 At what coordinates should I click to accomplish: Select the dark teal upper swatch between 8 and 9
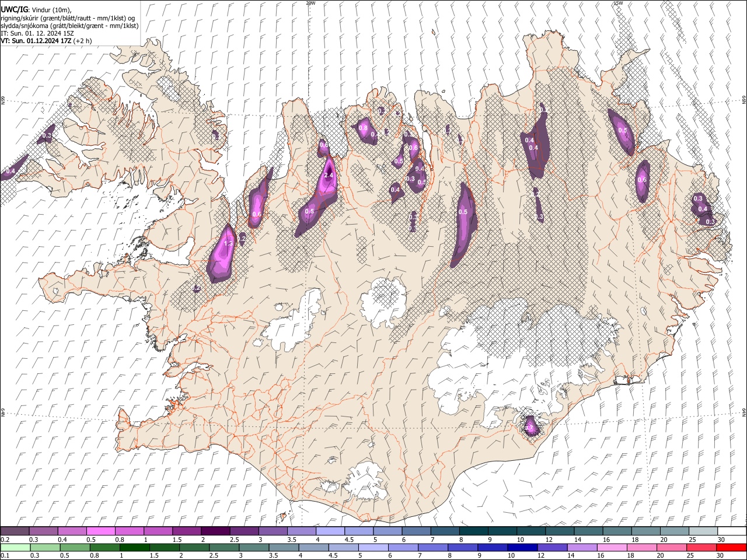pyautogui.click(x=473, y=531)
